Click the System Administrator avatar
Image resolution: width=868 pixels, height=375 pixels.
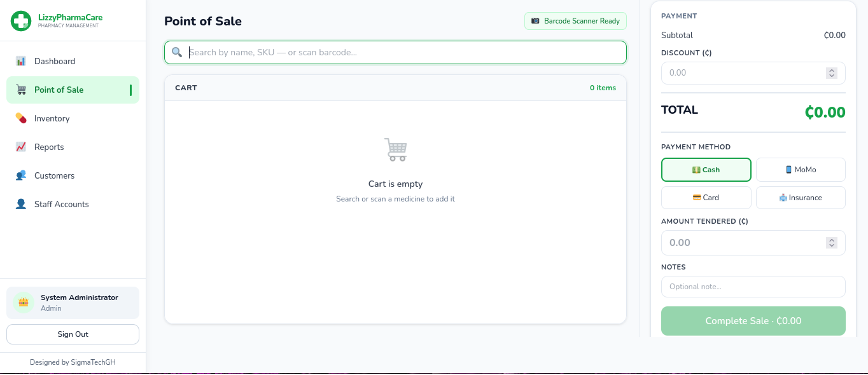pyautogui.click(x=24, y=302)
